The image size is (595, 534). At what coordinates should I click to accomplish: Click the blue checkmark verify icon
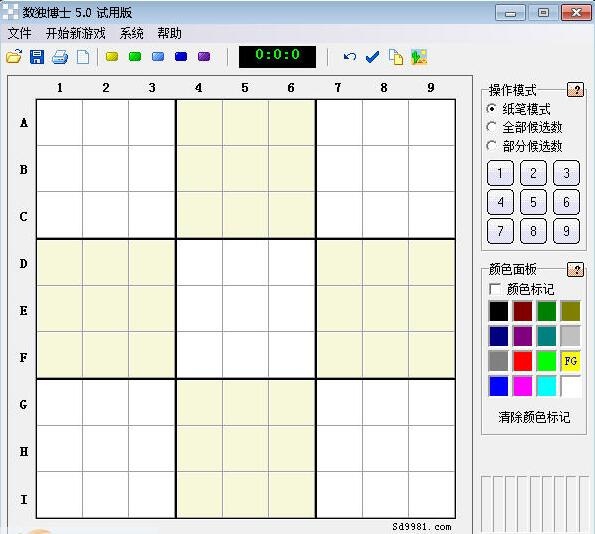click(373, 57)
